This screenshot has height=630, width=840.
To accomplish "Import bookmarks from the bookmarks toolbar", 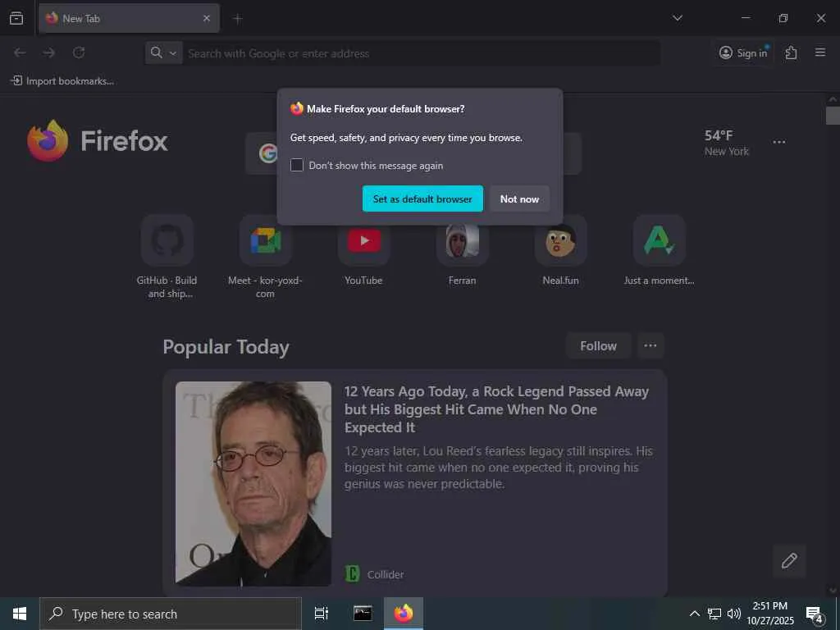I will click(62, 81).
